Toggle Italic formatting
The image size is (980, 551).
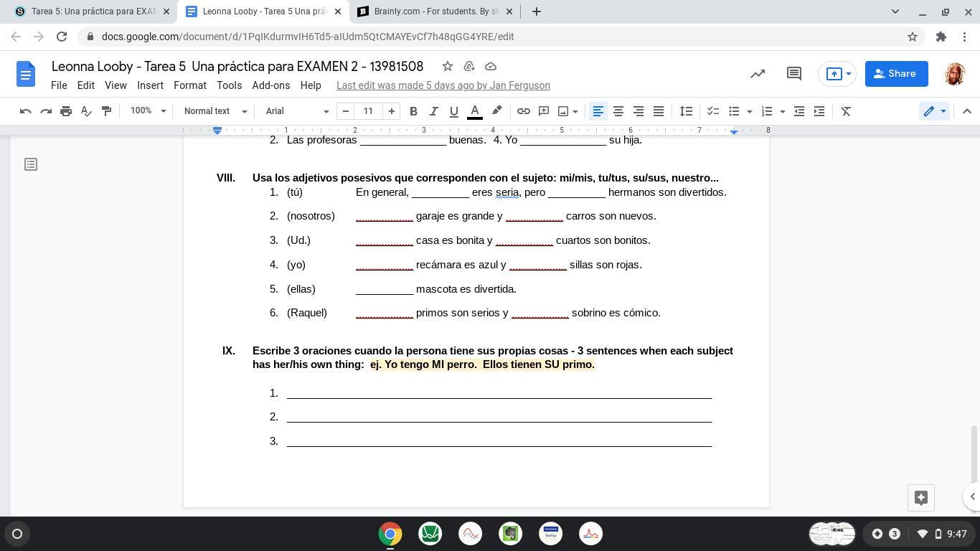click(433, 111)
